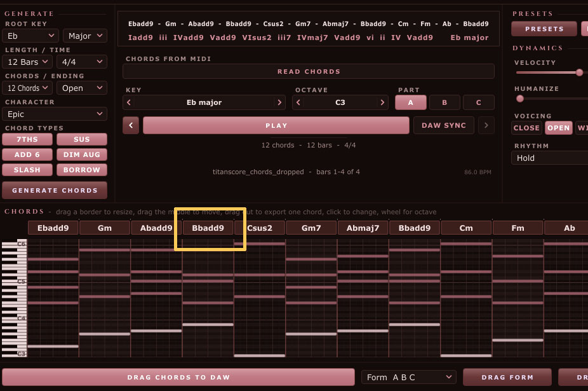Image resolution: width=588 pixels, height=391 pixels.
Task: Open the 4/4 time signature dropdown
Action: (x=82, y=62)
